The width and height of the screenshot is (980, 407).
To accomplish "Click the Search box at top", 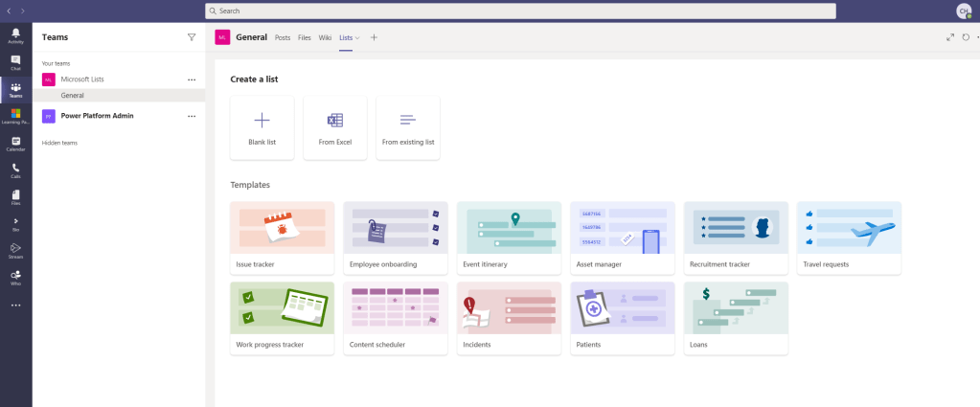I will pyautogui.click(x=520, y=11).
